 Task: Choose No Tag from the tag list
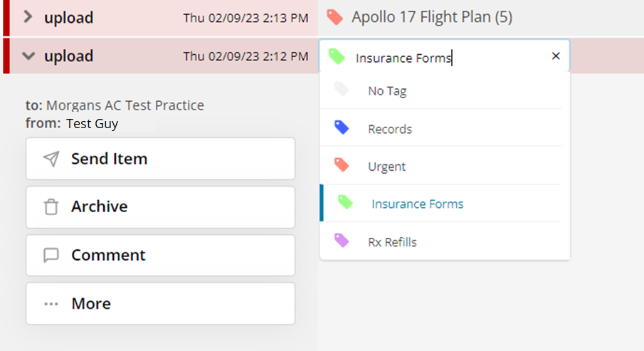387,91
